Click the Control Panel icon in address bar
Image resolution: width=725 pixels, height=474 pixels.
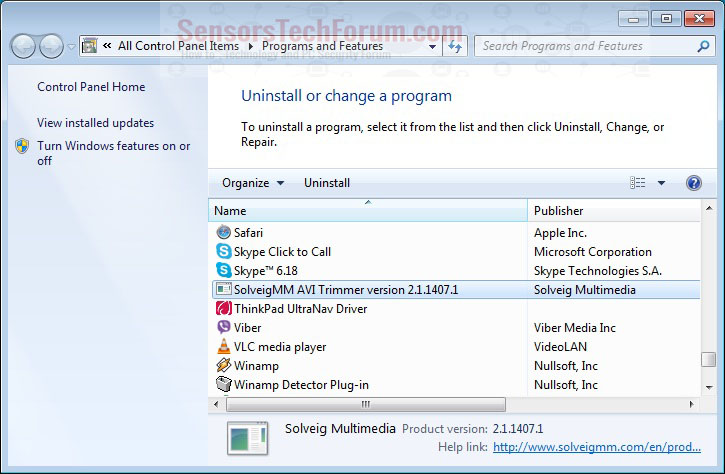pyautogui.click(x=90, y=46)
